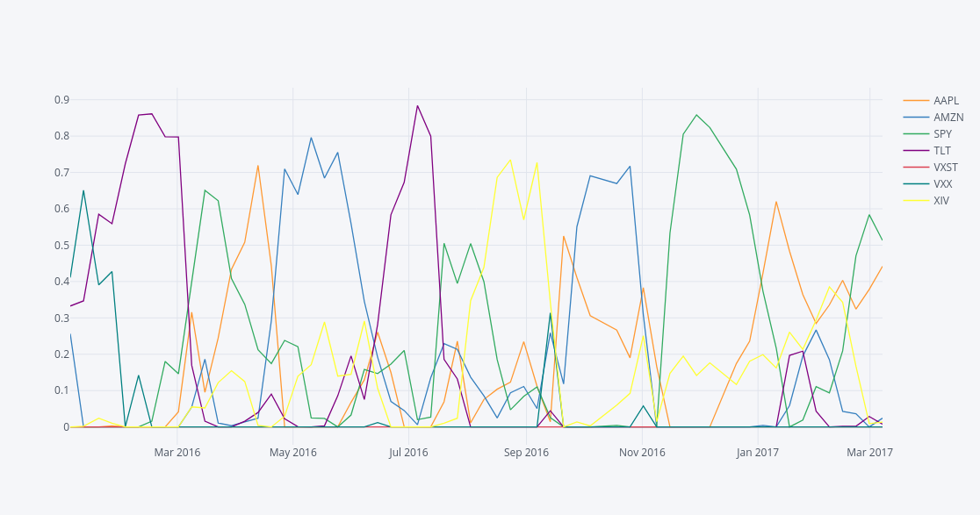980x515 pixels.
Task: Click the Jul 2016 x-axis tick label
Action: pos(408,453)
